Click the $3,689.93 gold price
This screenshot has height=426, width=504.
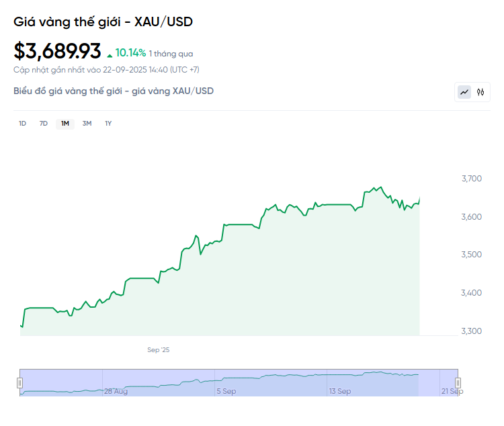click(57, 51)
